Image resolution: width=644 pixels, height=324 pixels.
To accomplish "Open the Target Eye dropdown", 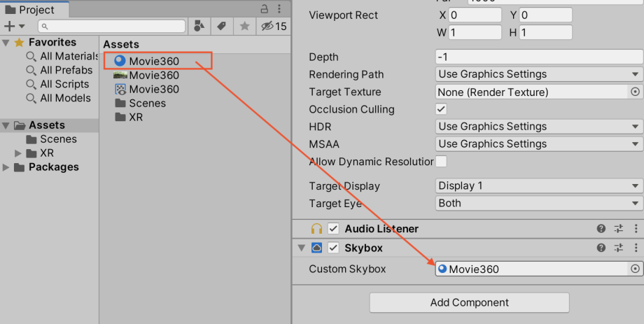I will tap(539, 204).
